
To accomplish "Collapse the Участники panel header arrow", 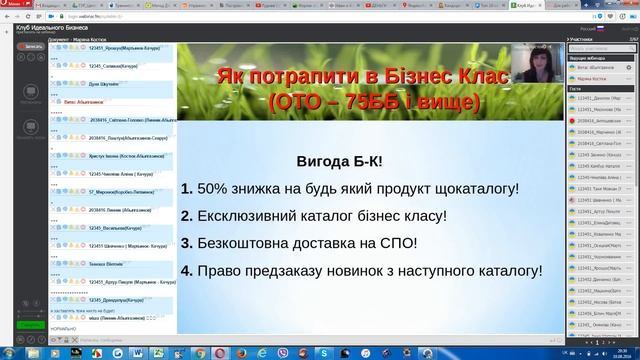I will 568,39.
